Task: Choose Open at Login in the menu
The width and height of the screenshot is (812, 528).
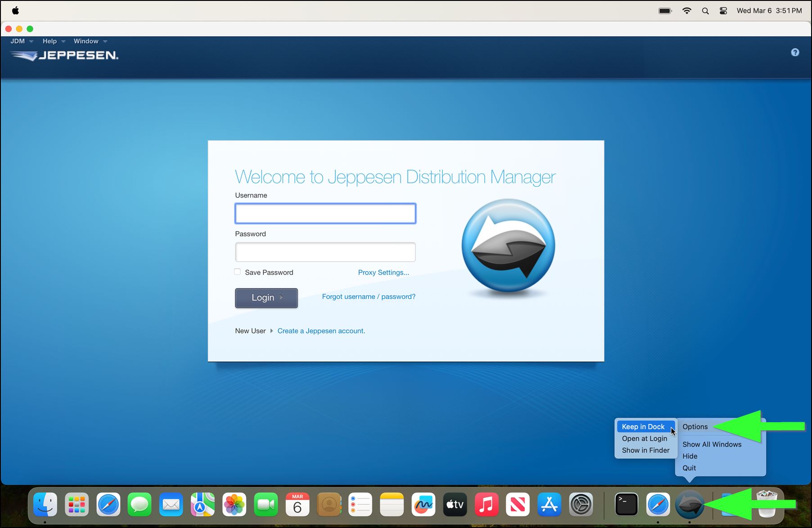Action: coord(644,438)
